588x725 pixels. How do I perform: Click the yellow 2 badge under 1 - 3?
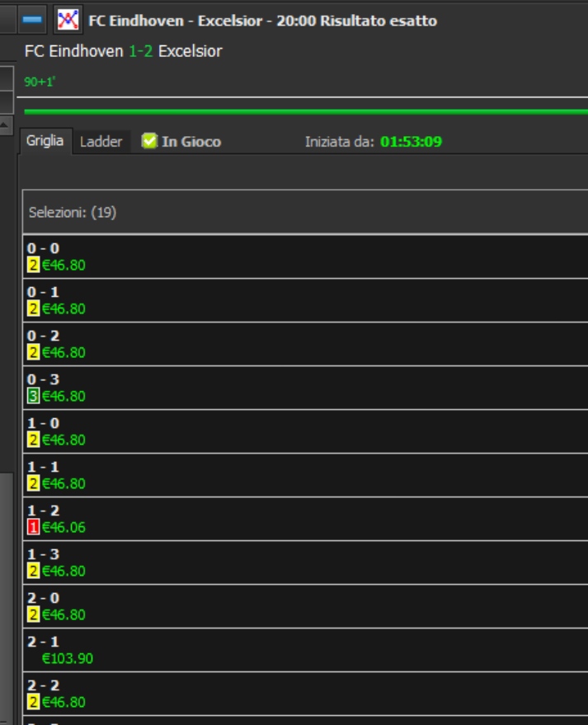33,571
